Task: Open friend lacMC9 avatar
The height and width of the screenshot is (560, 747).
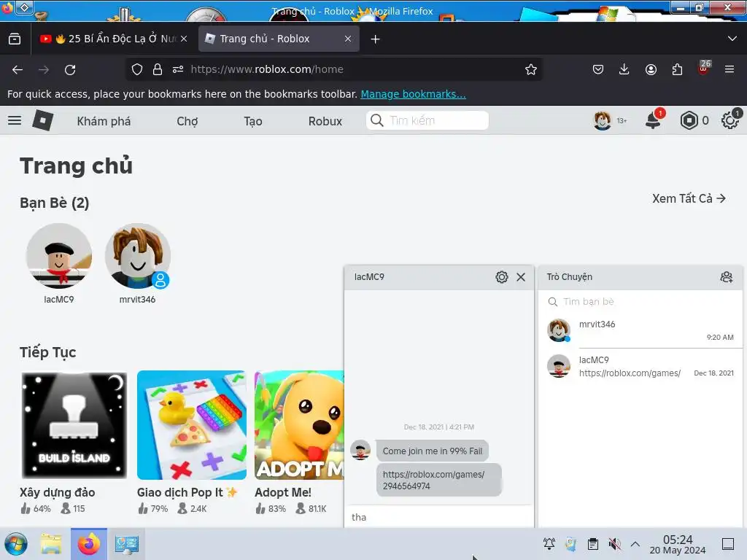Action: coord(59,256)
